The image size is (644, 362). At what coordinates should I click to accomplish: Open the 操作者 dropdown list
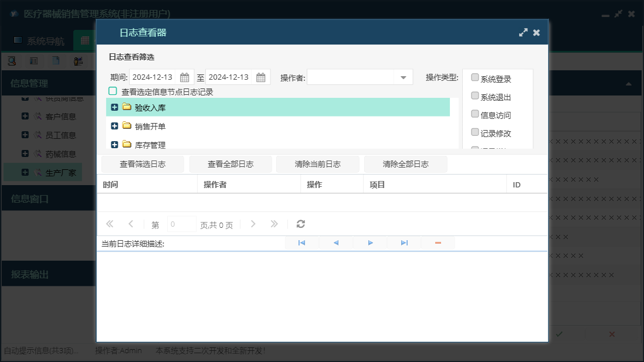(x=404, y=77)
